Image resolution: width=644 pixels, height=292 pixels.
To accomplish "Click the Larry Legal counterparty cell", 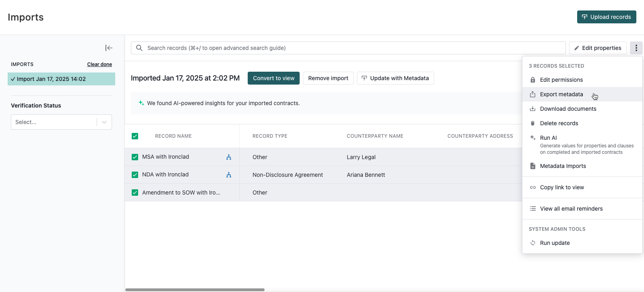I will [361, 157].
